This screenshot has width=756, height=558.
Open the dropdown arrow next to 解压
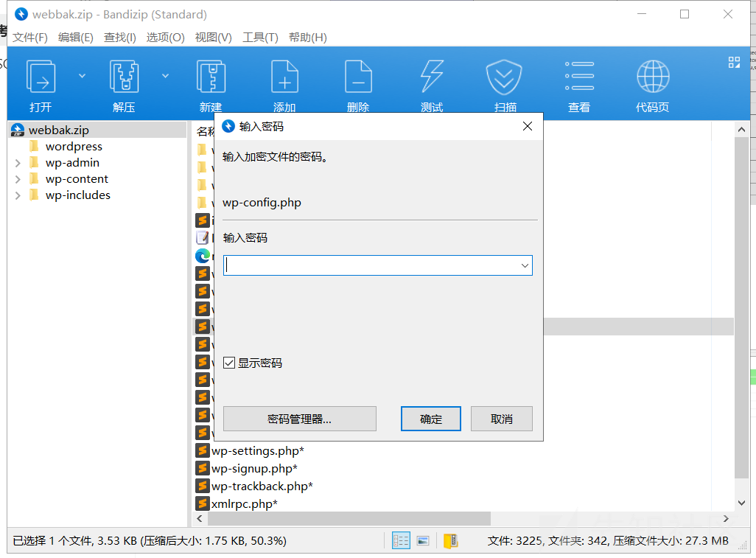pyautogui.click(x=165, y=76)
